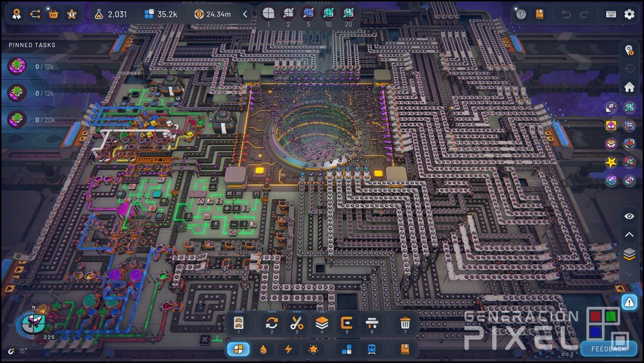Select the stacker building tool

pos(322,323)
